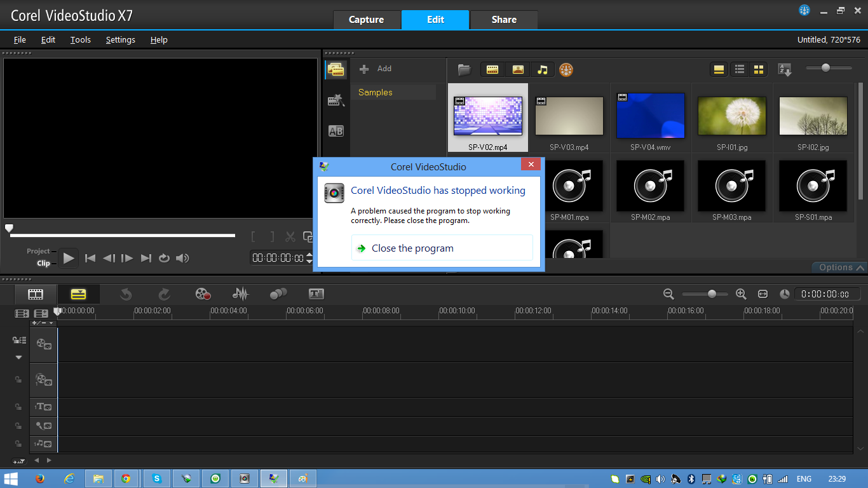Open the Sound Mixer tool

pos(240,294)
